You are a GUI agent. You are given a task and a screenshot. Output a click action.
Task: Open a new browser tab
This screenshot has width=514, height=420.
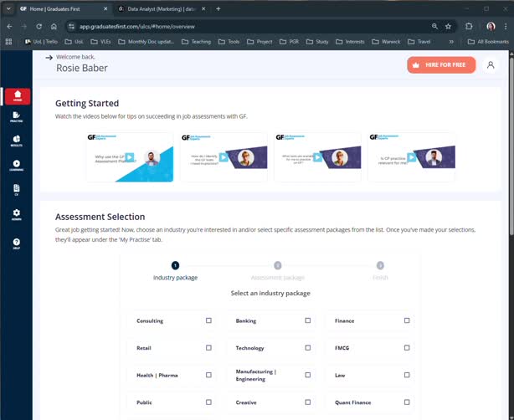(x=218, y=9)
